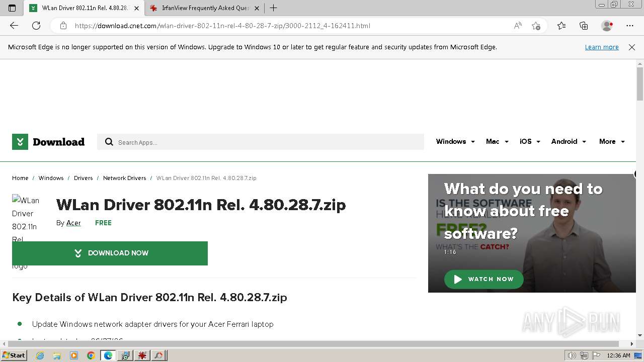Screen dimensions: 644x362
Task: Expand the Windows dropdown menu
Action: coord(455,142)
